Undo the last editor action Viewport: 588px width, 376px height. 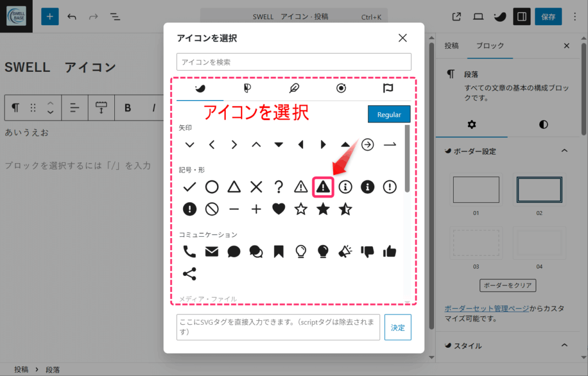click(72, 17)
